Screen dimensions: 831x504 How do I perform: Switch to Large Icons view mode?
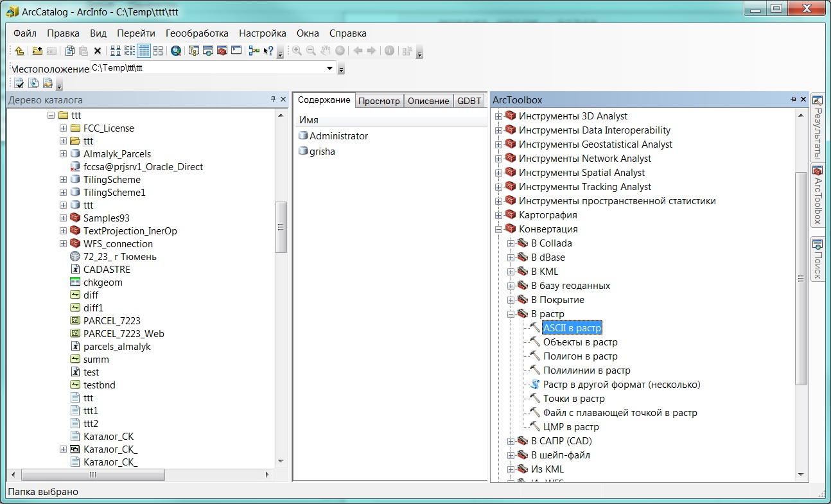pos(116,51)
